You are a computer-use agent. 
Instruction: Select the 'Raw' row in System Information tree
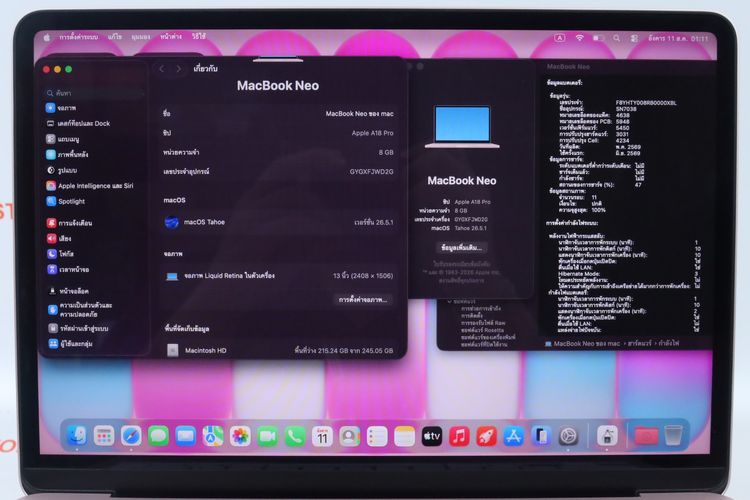pos(483,323)
